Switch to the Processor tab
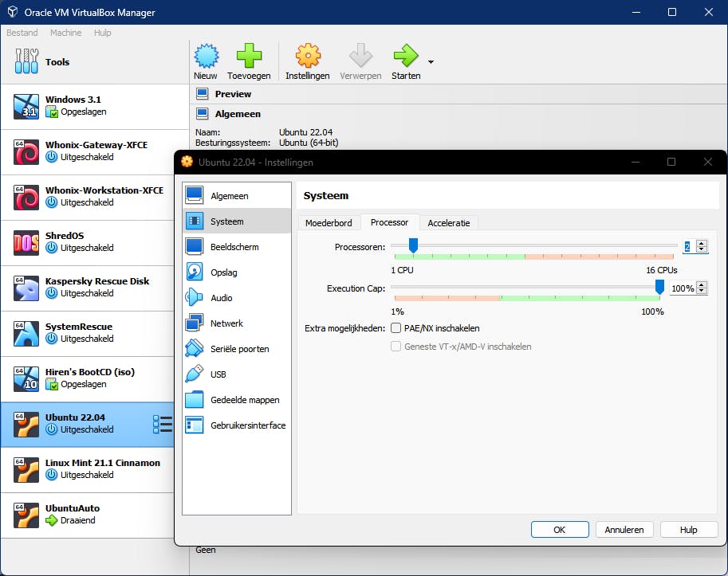 (390, 222)
